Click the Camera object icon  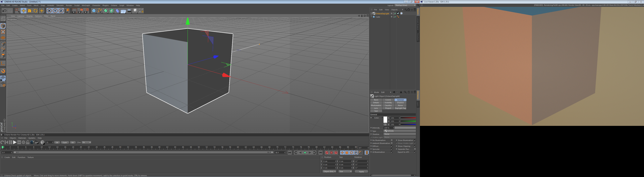[x=129, y=11]
